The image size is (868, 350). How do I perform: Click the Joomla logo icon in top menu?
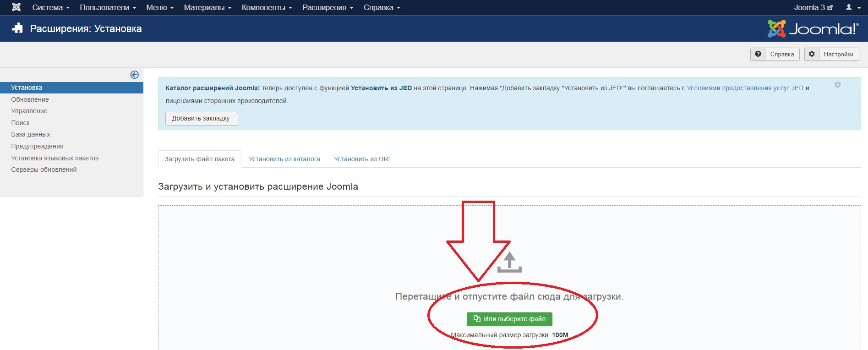16,7
